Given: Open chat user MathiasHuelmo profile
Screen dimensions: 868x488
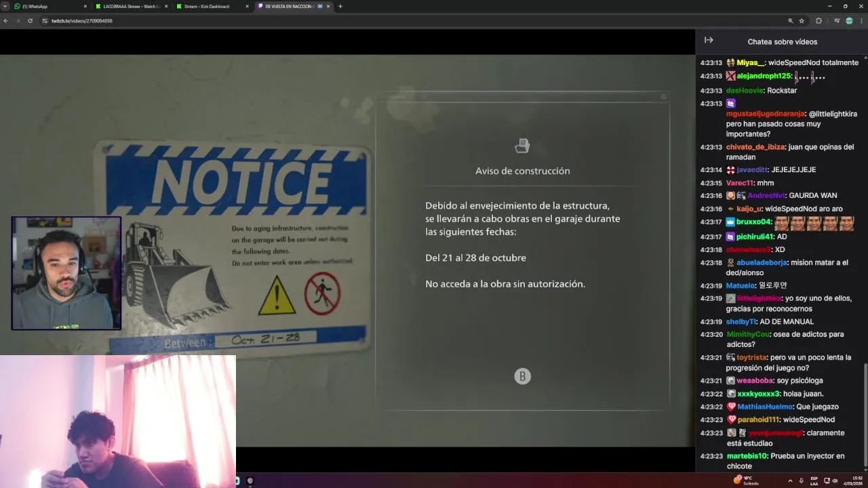Looking at the screenshot, I should click(765, 407).
